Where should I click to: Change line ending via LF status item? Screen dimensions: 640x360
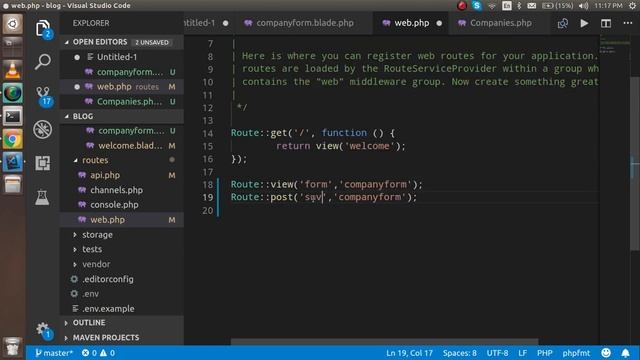(x=522, y=353)
